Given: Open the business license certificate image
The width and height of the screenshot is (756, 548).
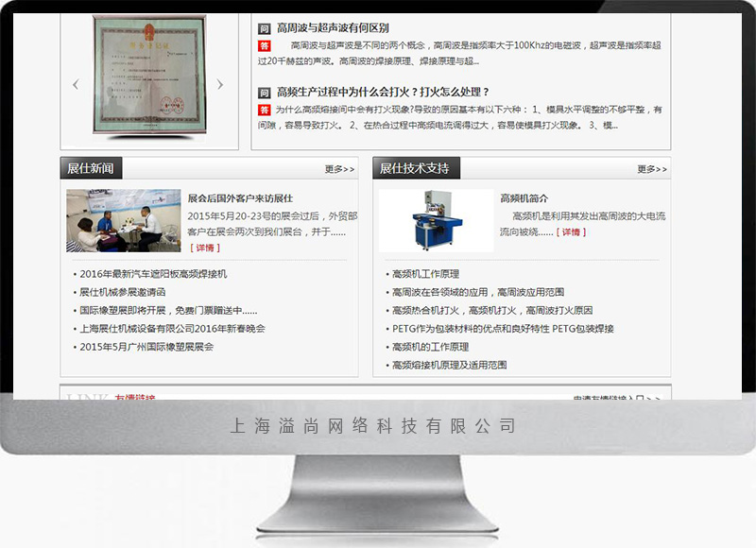Looking at the screenshot, I should [x=147, y=77].
